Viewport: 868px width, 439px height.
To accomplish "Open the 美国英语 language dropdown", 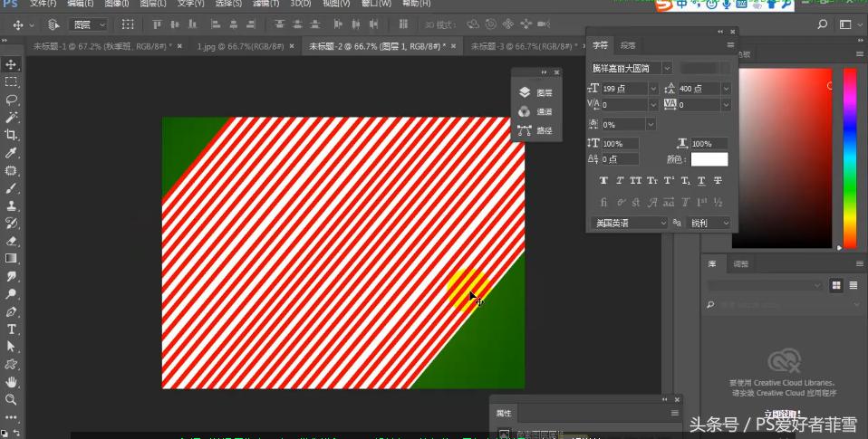I will (x=630, y=223).
